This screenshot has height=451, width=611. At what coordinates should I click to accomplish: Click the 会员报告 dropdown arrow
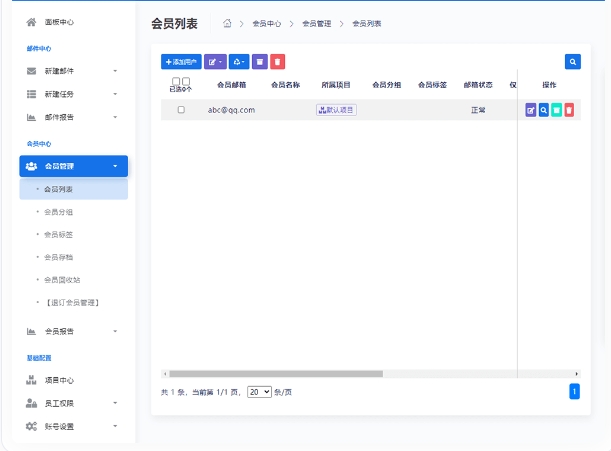coord(115,331)
